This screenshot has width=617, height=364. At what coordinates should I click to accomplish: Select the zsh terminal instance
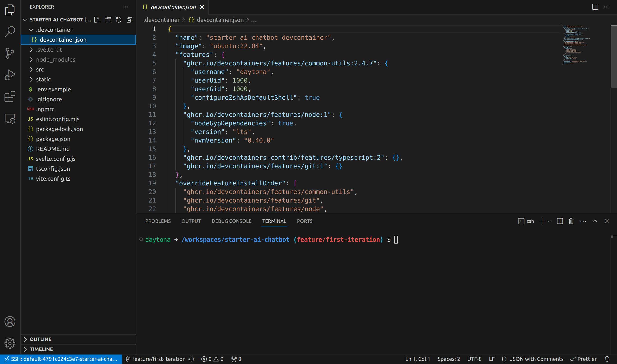coord(526,221)
